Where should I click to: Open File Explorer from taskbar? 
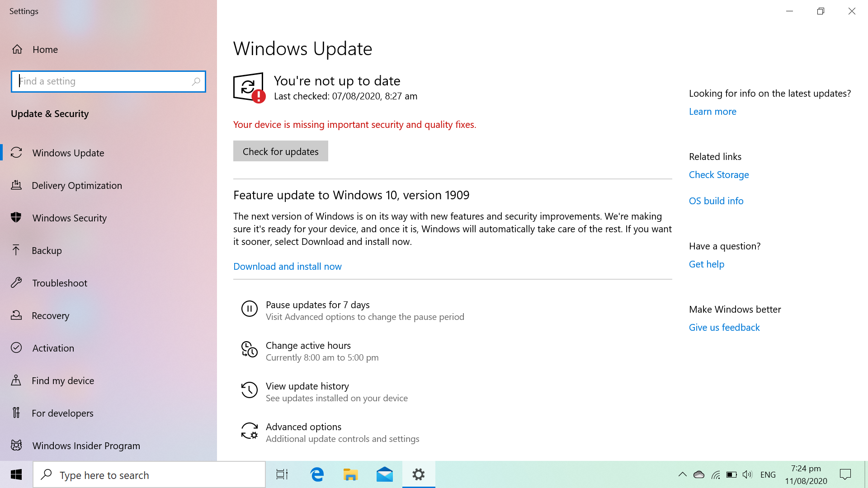click(x=351, y=474)
